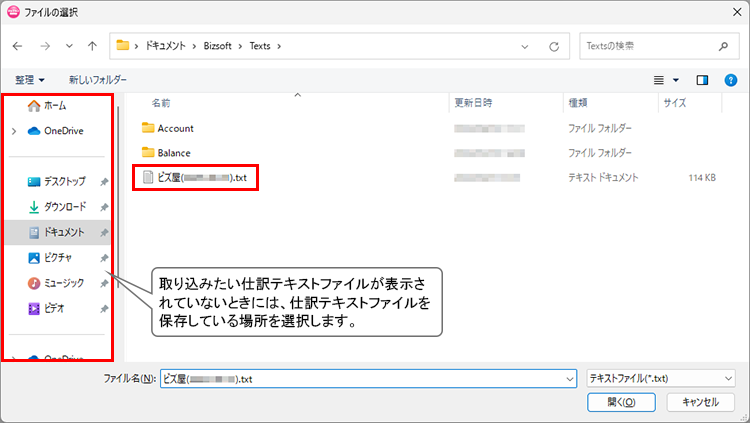The image size is (750, 423).
Task: Click the Texts の検索 search box
Action: coord(650,46)
